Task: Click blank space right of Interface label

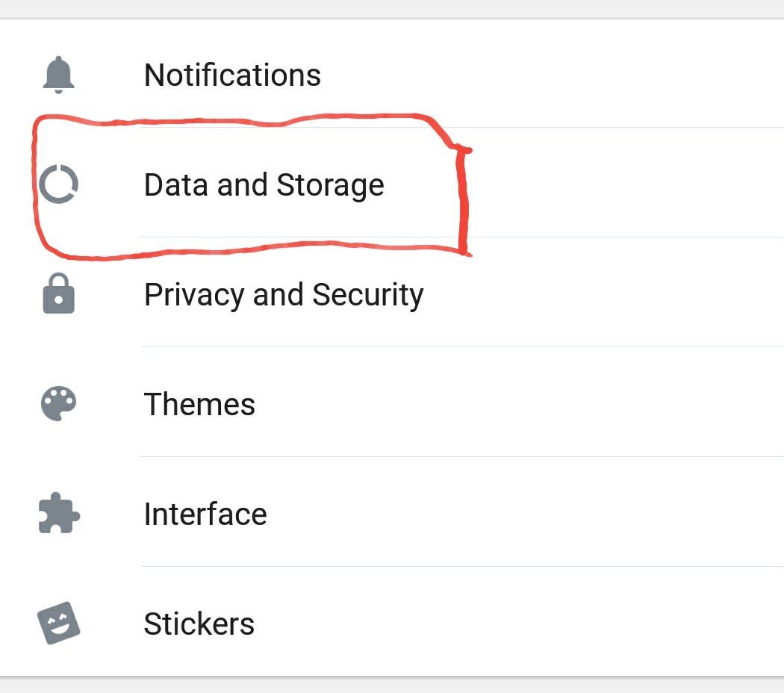Action: click(525, 514)
